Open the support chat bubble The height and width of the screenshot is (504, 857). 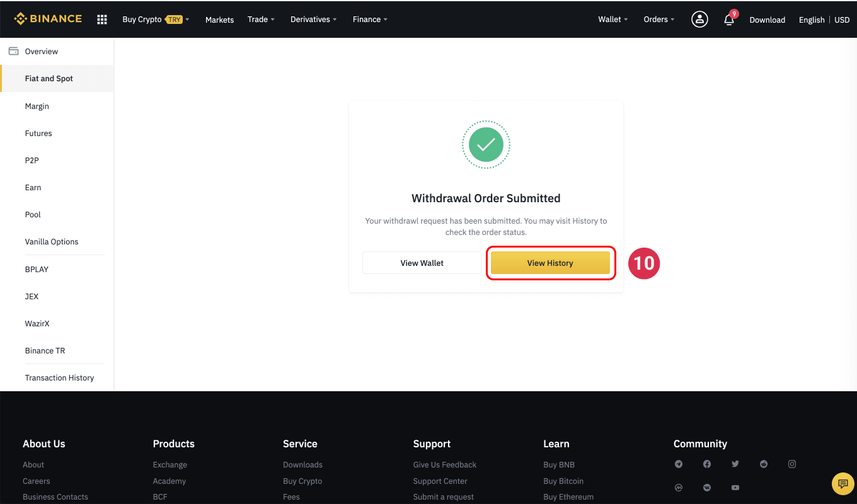[x=843, y=483]
